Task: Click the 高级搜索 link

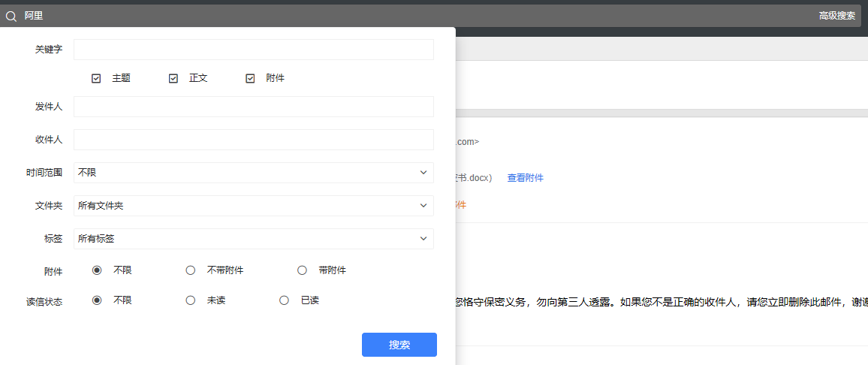Action: [x=836, y=16]
